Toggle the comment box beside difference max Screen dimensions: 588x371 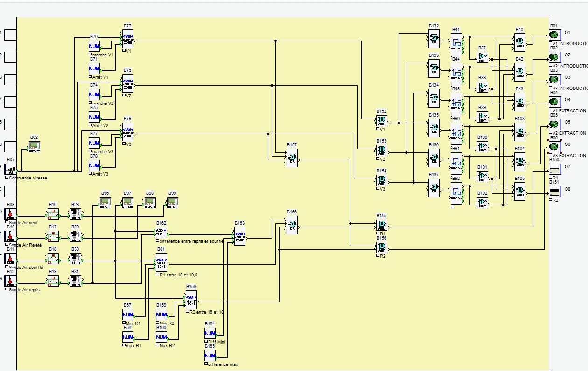pos(206,364)
